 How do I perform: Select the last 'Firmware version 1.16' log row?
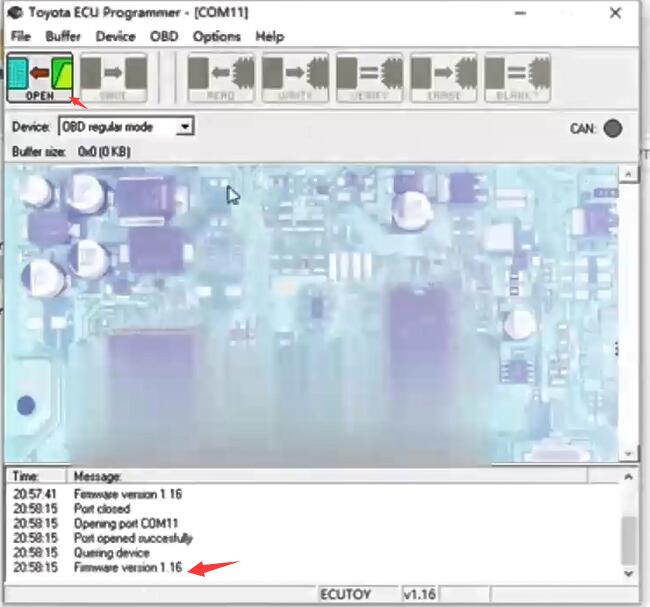313,567
